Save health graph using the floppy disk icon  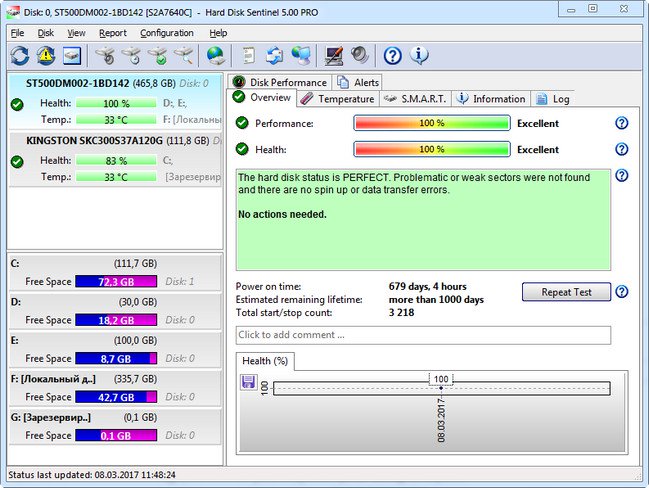(248, 381)
